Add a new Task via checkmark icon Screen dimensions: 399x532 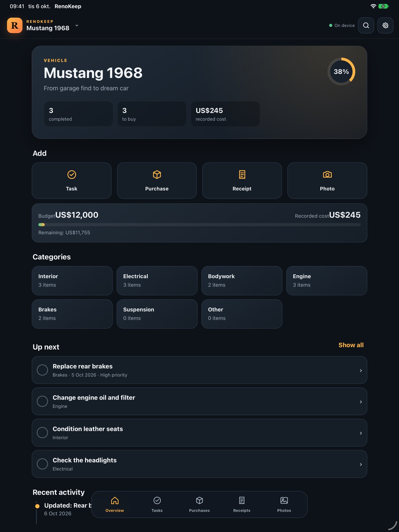(72, 181)
